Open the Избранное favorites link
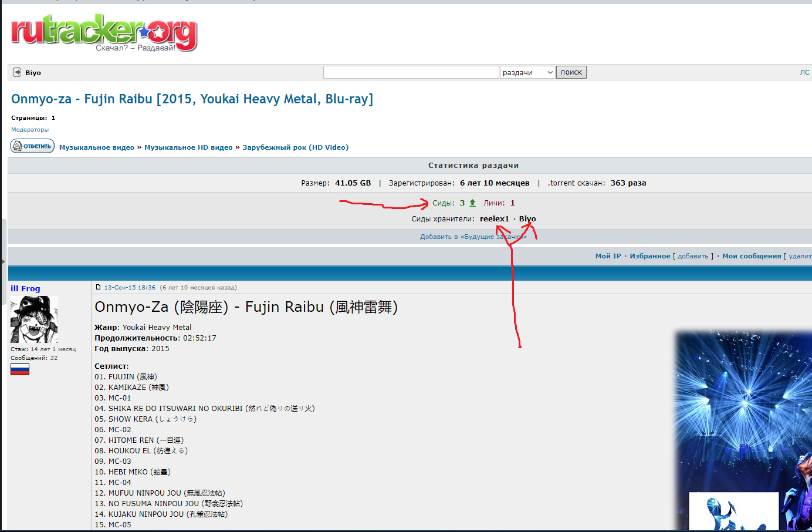Viewport: 812px width, 532px height. pyautogui.click(x=649, y=256)
